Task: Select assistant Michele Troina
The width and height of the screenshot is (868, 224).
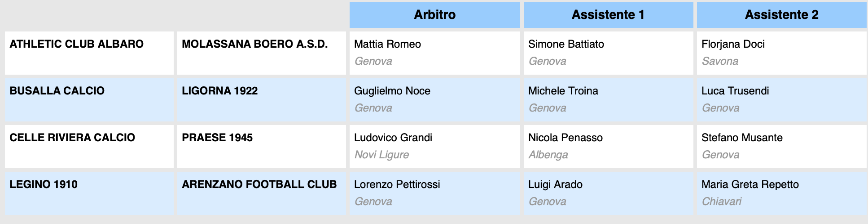Action: pyautogui.click(x=563, y=91)
